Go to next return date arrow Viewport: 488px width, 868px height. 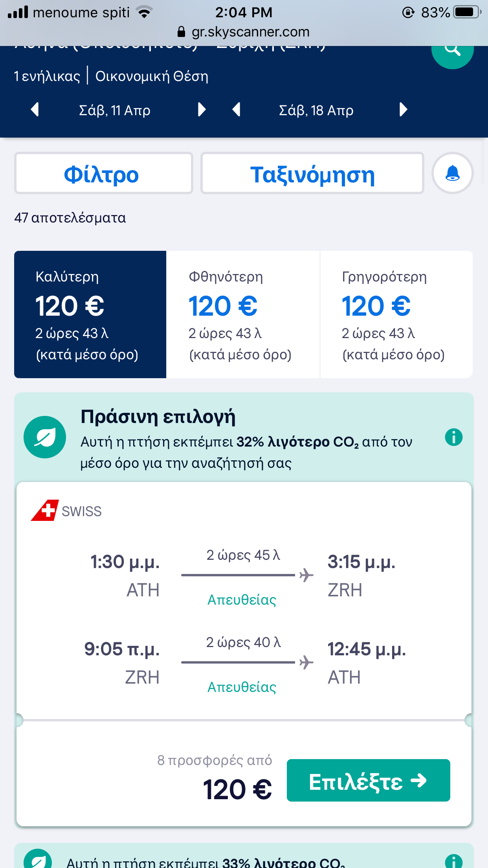tap(403, 110)
